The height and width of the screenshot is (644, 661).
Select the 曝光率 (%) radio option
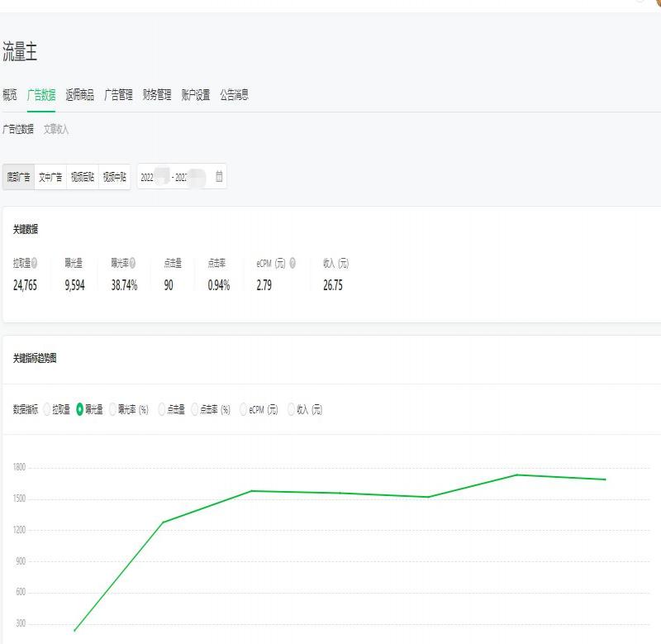(x=112, y=409)
